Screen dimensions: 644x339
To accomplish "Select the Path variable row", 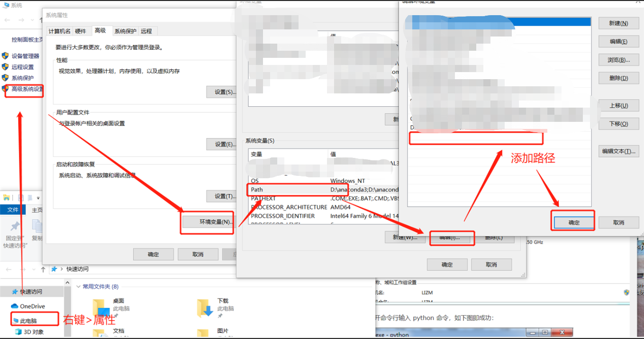I will click(x=322, y=189).
